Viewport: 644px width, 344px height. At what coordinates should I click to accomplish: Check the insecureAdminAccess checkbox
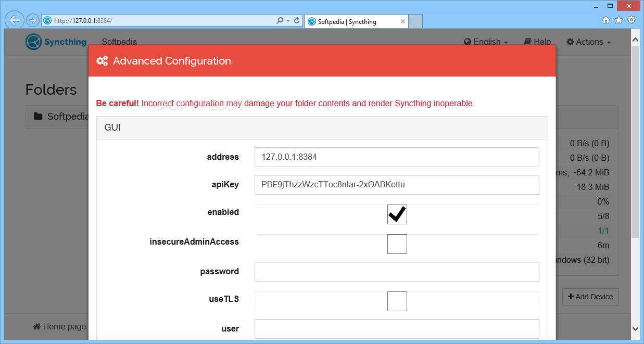tap(397, 244)
